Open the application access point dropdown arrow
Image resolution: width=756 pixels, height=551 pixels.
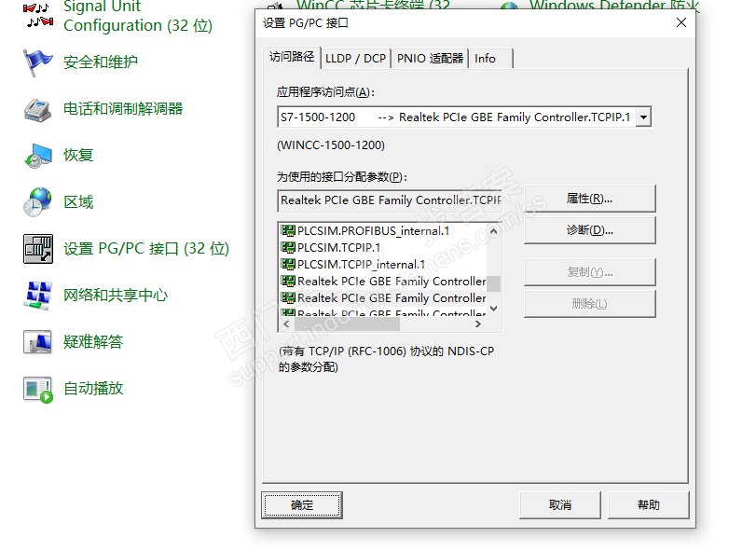pyautogui.click(x=643, y=117)
